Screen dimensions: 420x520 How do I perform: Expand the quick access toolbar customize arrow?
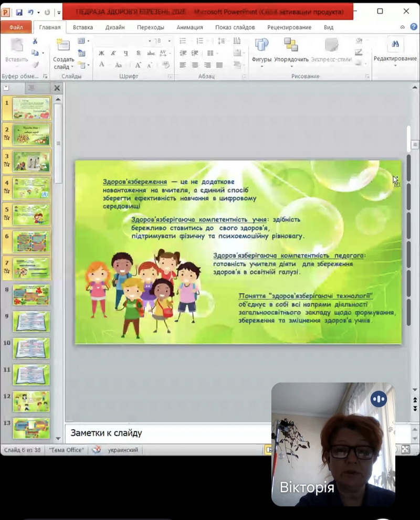[x=58, y=12]
